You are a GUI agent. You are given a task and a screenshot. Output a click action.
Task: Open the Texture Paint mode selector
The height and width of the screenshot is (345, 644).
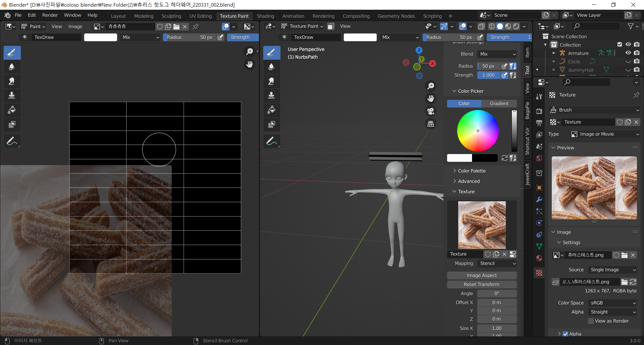coord(302,26)
